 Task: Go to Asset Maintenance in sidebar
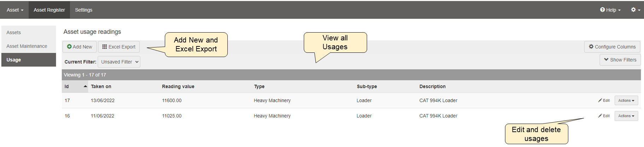27,46
